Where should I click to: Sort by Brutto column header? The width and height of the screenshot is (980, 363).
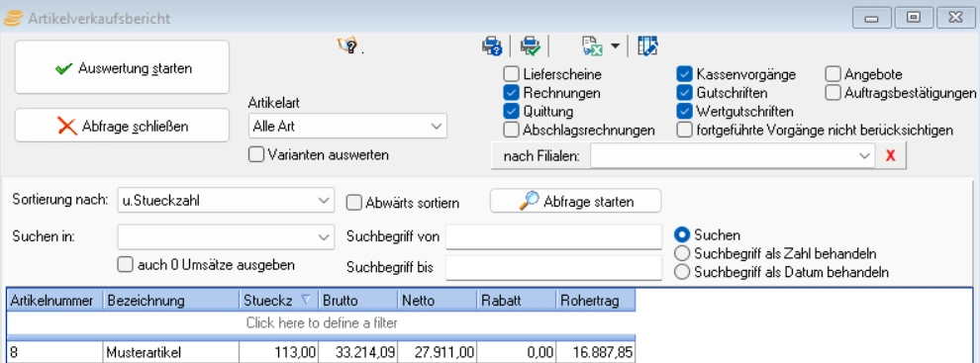click(358, 301)
